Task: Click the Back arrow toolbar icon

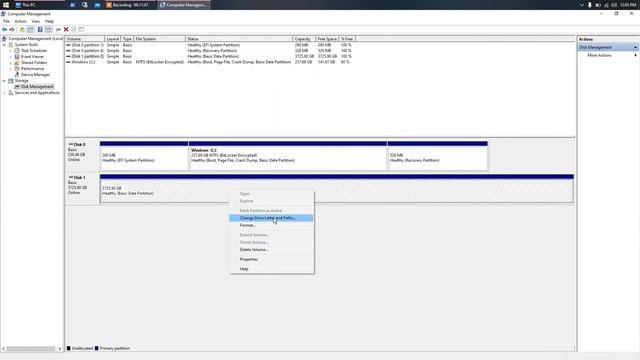Action: pos(4,29)
